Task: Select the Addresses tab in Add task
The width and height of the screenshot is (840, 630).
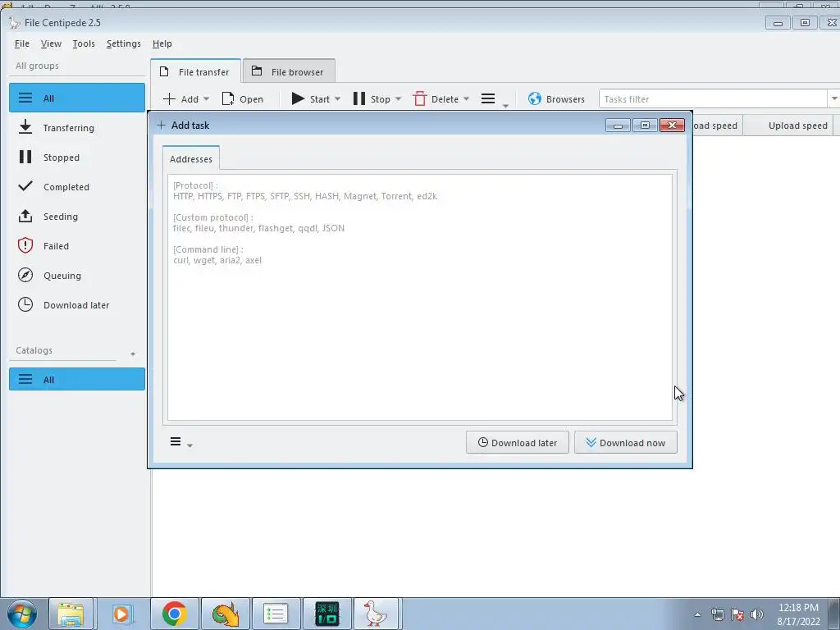Action: point(190,159)
